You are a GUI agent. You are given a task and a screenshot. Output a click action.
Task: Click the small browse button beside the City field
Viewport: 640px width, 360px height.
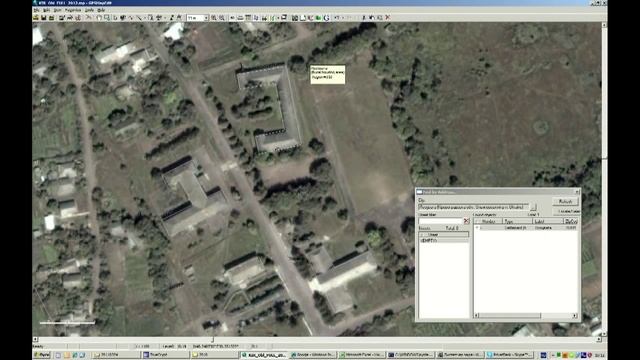click(x=533, y=207)
